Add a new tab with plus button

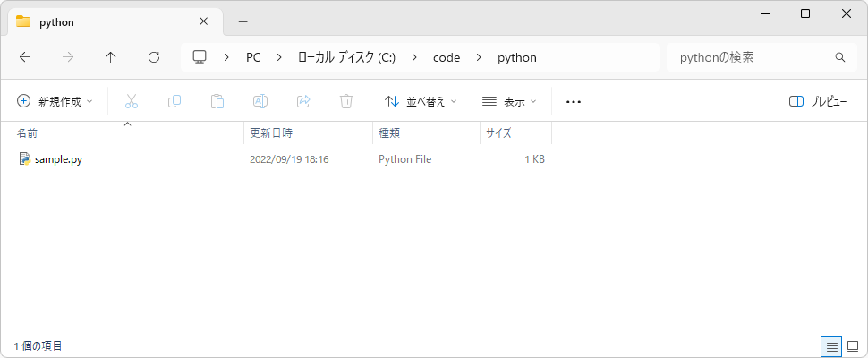243,22
